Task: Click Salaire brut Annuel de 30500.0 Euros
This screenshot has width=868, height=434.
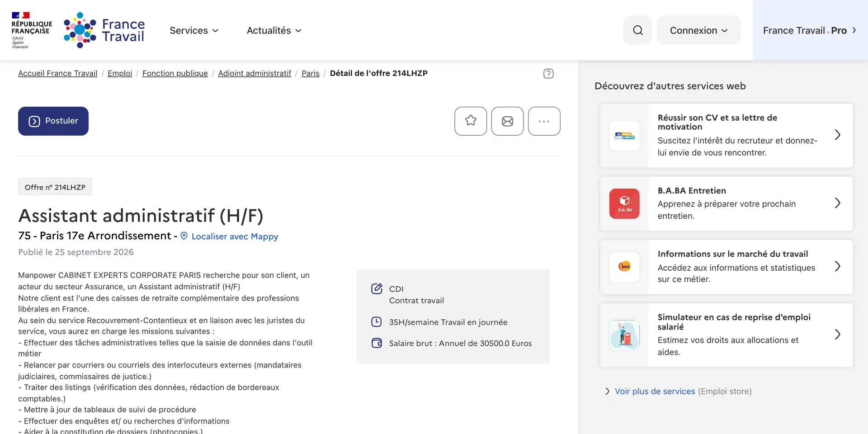Action: (460, 344)
